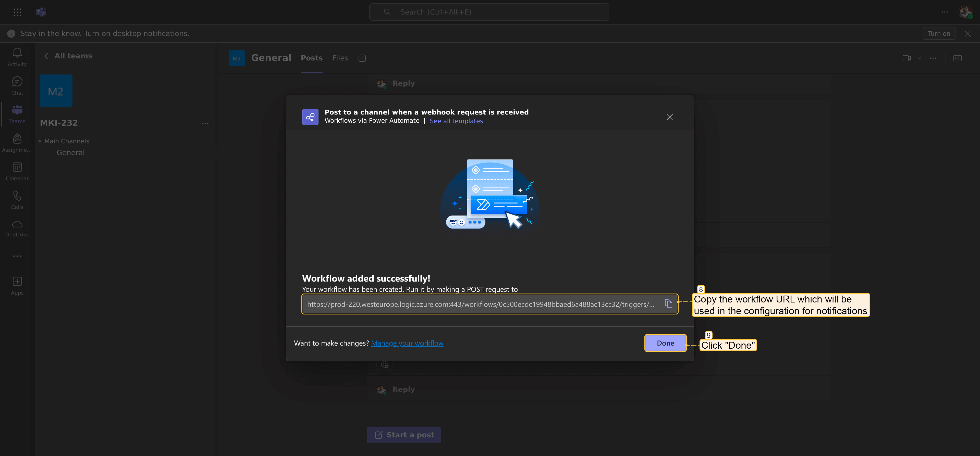Image resolution: width=980 pixels, height=456 pixels.
Task: Click the app launcher grid icon
Action: click(x=17, y=12)
